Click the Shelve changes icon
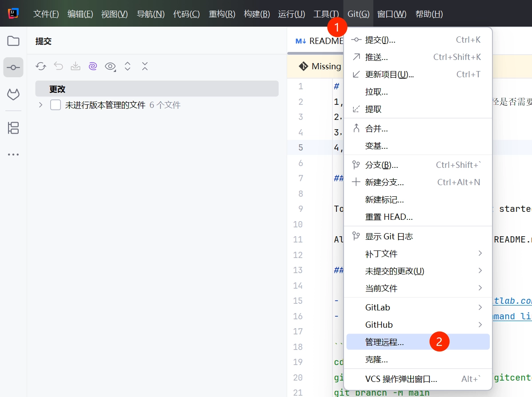This screenshot has height=397, width=532. (x=75, y=66)
